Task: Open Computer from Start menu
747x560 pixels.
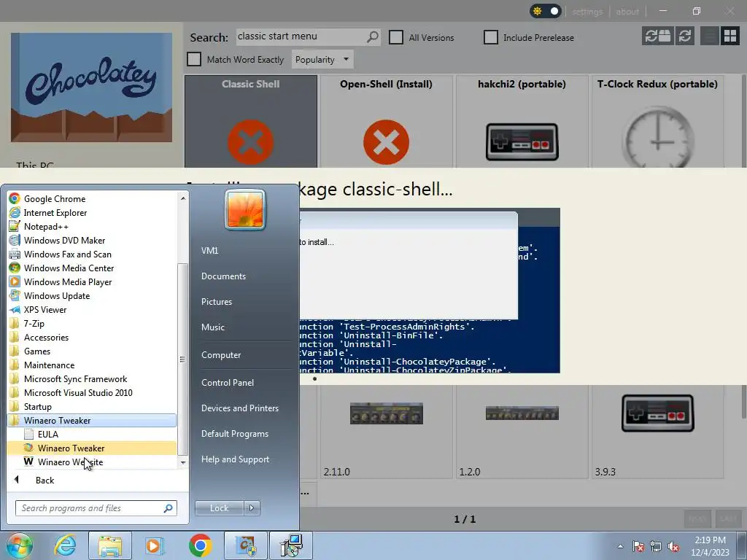Action: tap(221, 355)
